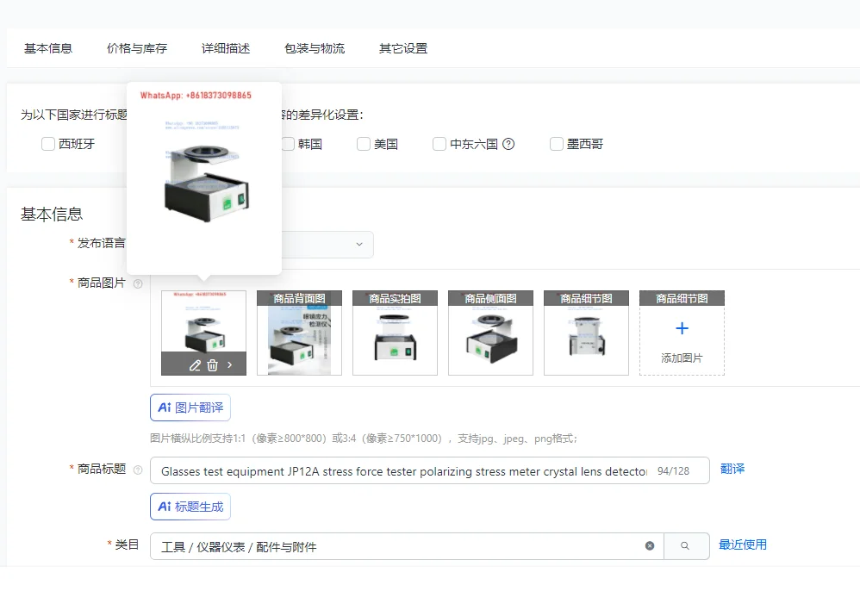Tick the 墨西哥 checkbox

557,144
